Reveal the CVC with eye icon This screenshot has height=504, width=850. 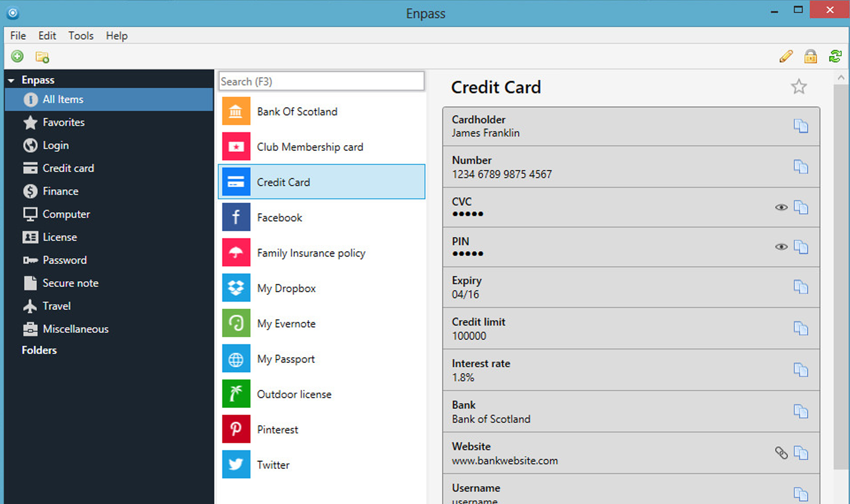tap(781, 207)
